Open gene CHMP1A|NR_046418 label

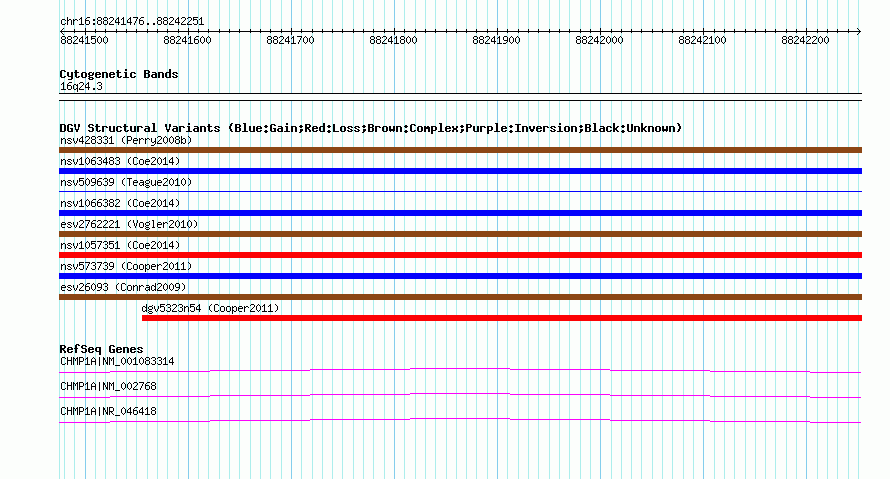coord(108,411)
